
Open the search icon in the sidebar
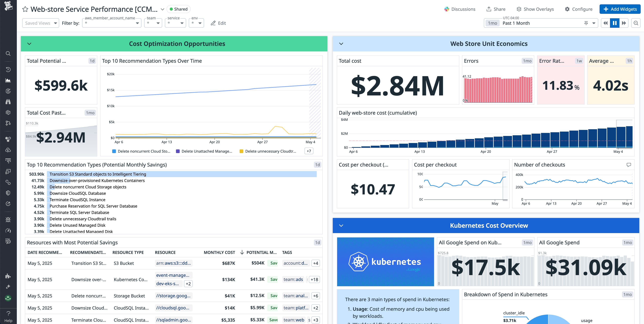[x=8, y=53]
